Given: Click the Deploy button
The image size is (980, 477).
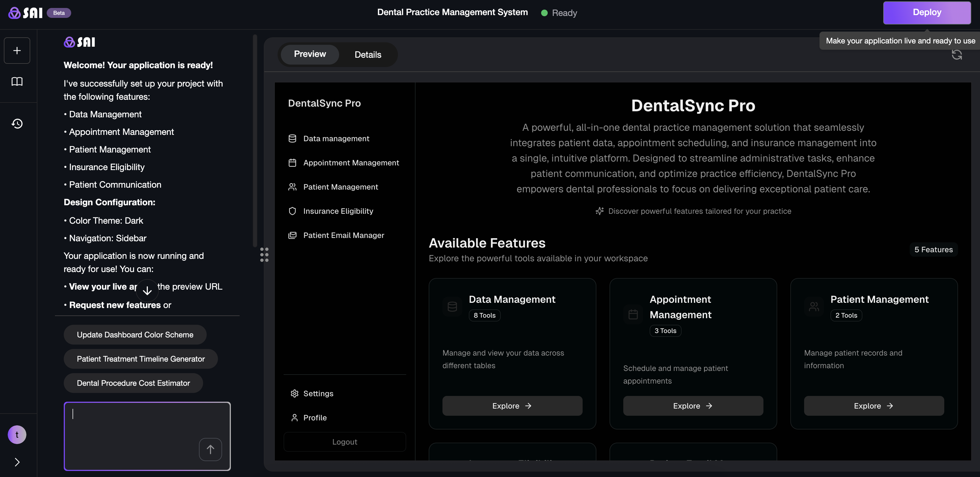Looking at the screenshot, I should (x=927, y=13).
